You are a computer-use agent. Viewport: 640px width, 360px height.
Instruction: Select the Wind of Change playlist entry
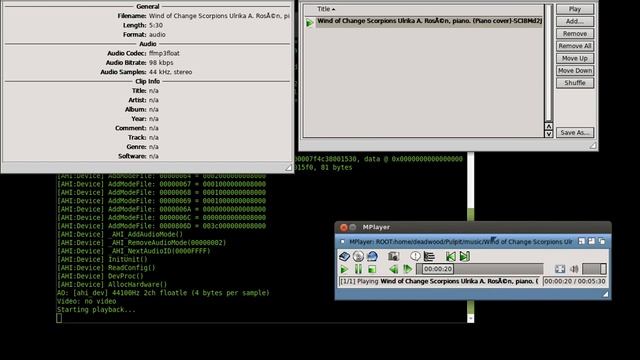(429, 21)
